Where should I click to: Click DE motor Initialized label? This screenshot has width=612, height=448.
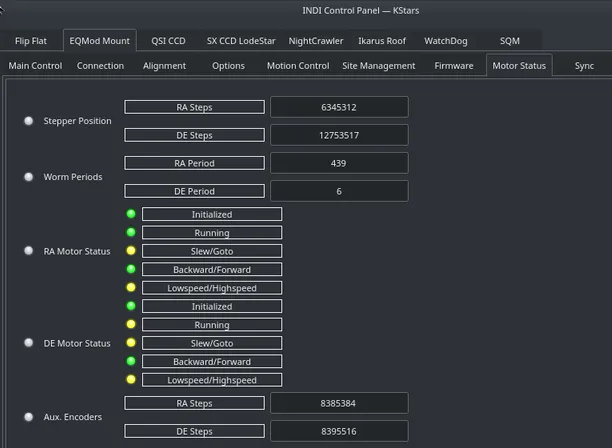coord(212,306)
